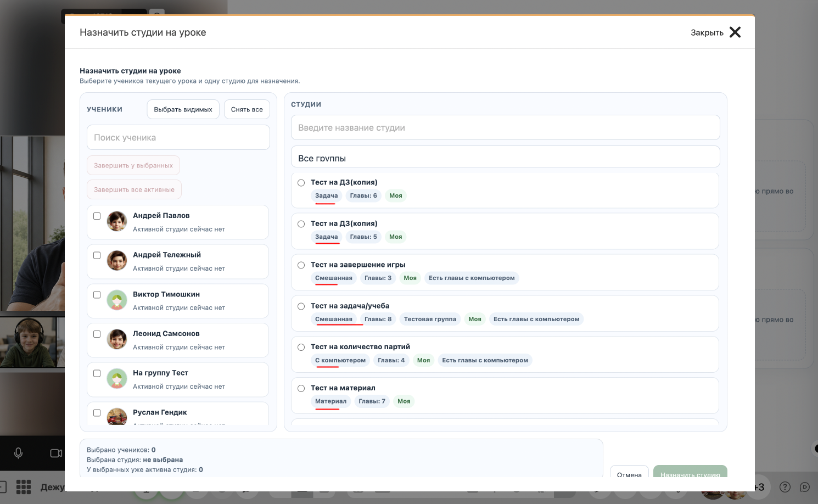Close dialog with the X icon
Image resolution: width=818 pixels, height=504 pixels.
pos(735,32)
